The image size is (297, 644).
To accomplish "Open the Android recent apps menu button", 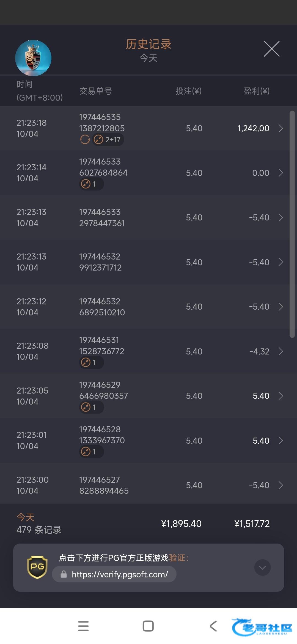I will [x=83, y=626].
